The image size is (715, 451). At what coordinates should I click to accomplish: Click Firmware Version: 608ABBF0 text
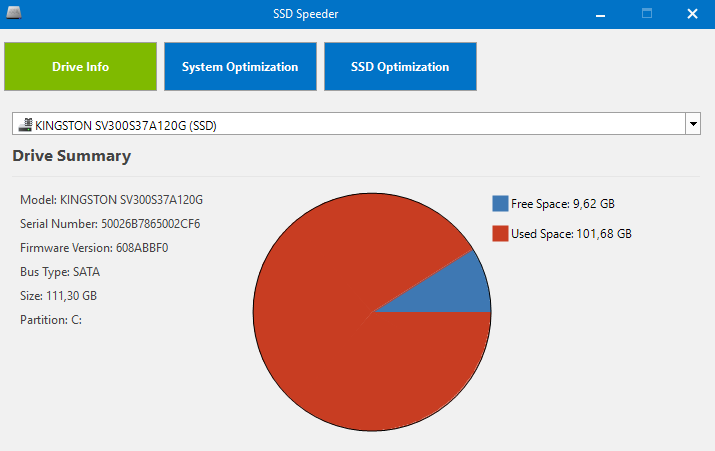(x=94, y=248)
